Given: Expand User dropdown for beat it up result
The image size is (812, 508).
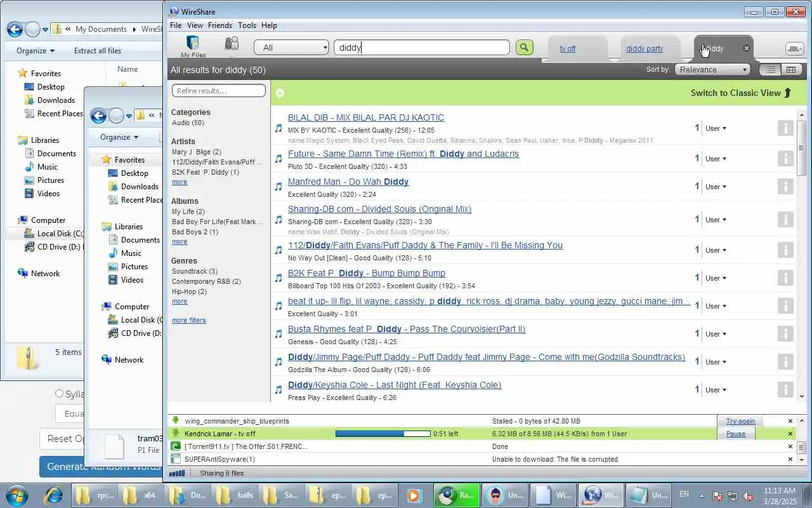Looking at the screenshot, I should coord(716,306).
